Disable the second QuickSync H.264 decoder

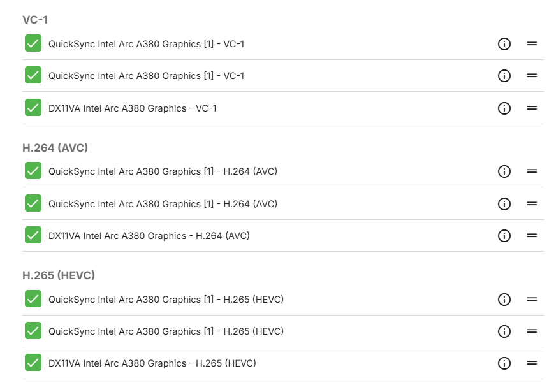pos(33,203)
